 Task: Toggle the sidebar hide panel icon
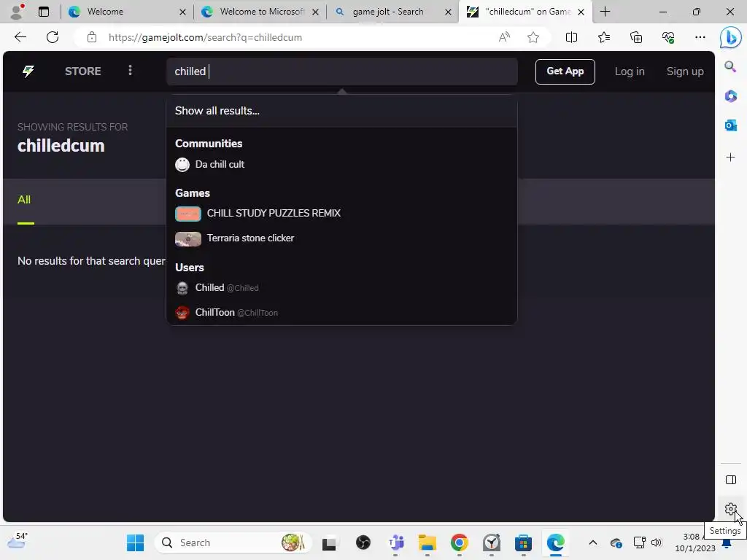point(730,480)
